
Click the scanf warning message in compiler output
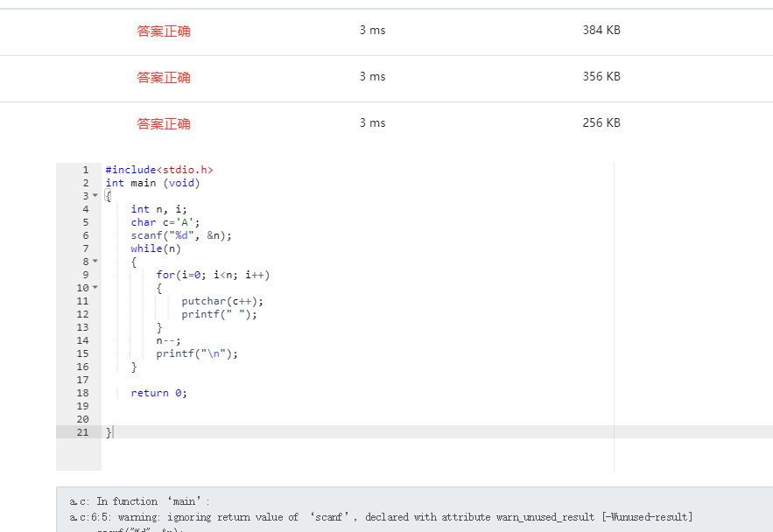(x=381, y=517)
